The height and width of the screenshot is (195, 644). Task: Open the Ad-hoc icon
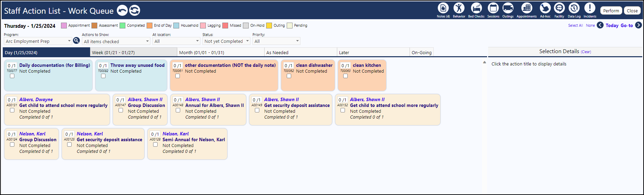[x=545, y=8]
